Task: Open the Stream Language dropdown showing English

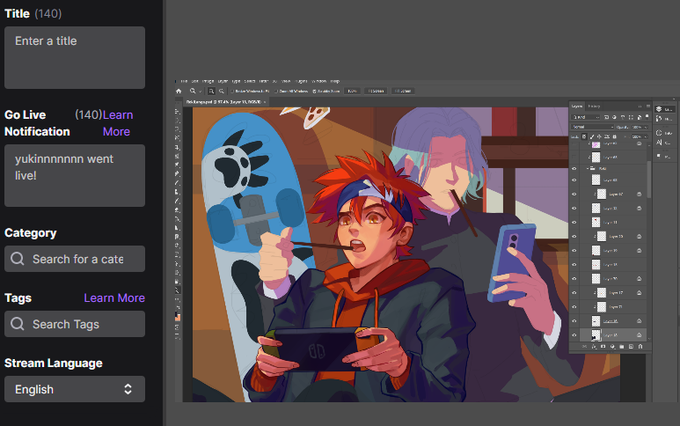Action: click(x=75, y=389)
